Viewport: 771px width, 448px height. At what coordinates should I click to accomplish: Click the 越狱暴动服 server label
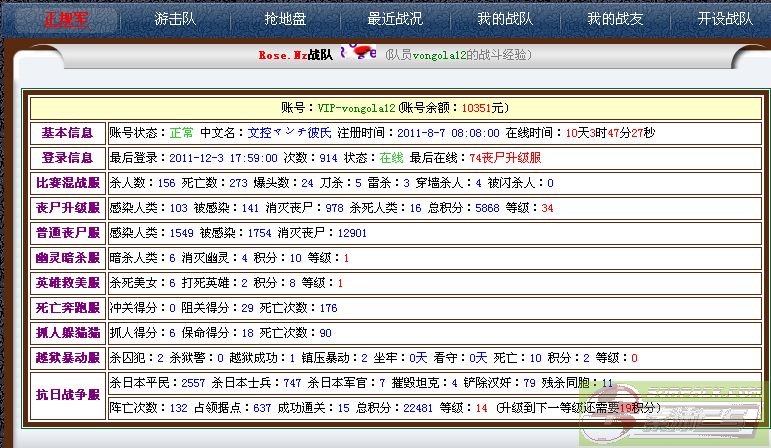pos(67,357)
